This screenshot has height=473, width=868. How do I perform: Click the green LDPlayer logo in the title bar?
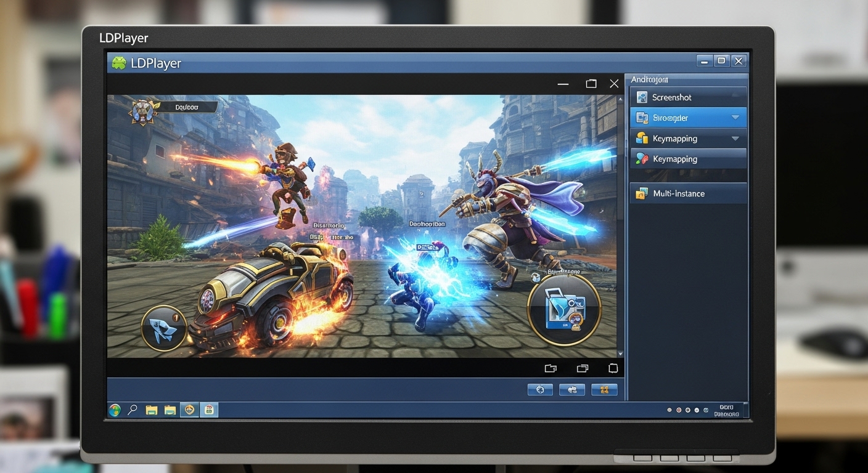tap(118, 63)
